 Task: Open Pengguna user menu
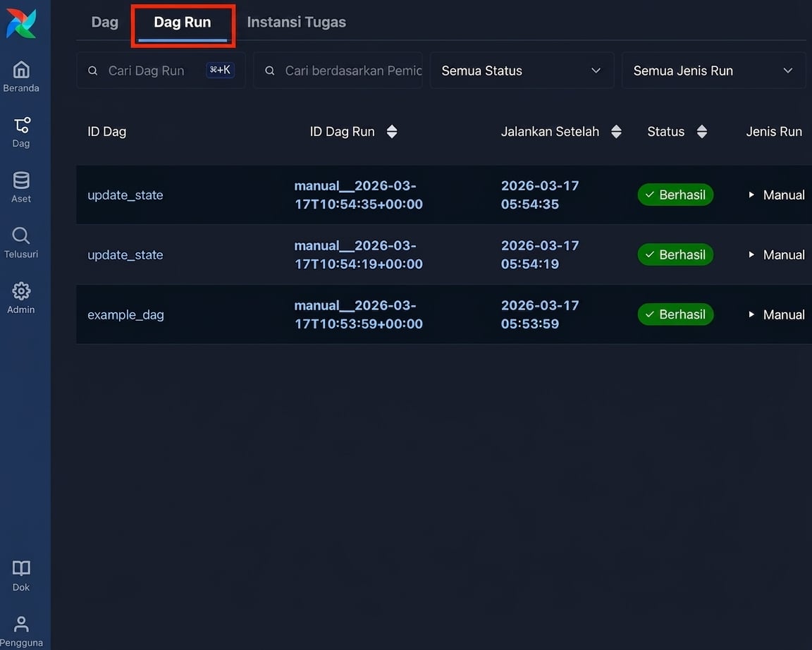[x=21, y=632]
